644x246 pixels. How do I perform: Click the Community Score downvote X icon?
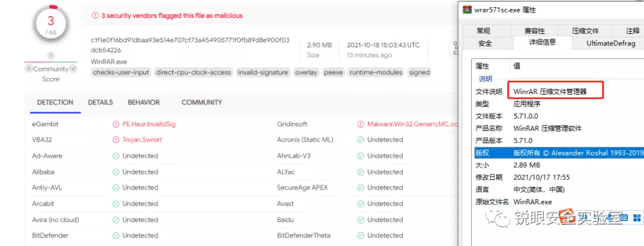29,69
